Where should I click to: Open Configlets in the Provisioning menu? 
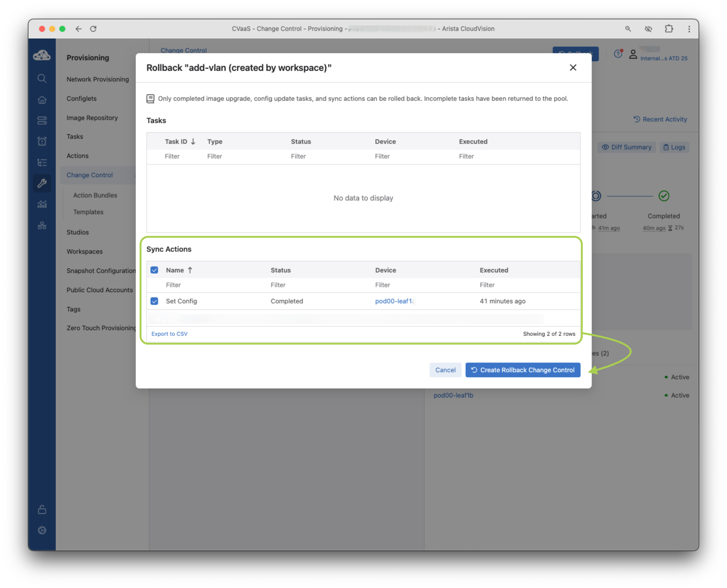coord(81,99)
